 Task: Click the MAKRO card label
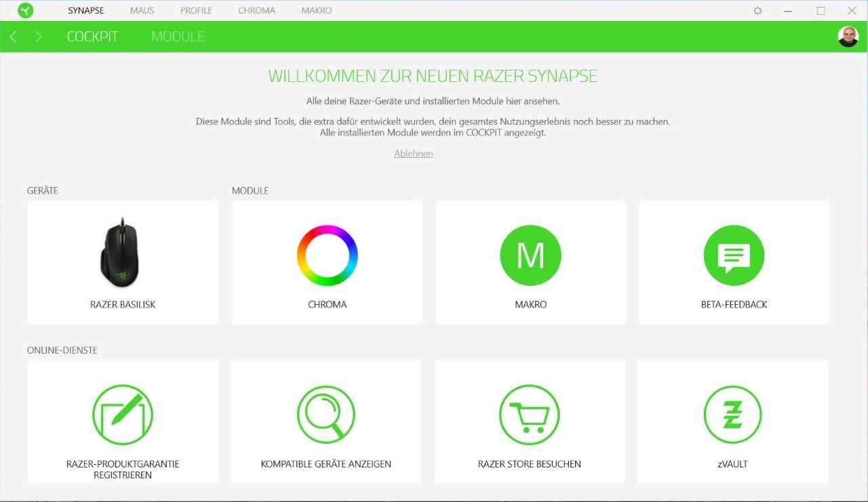[x=530, y=305]
